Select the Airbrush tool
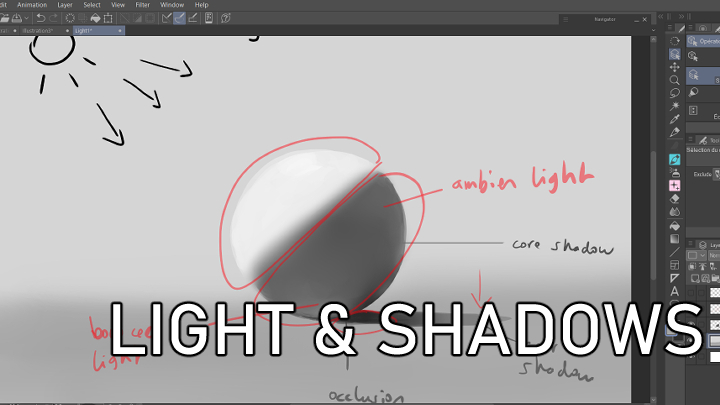720x405 pixels. pyautogui.click(x=675, y=173)
